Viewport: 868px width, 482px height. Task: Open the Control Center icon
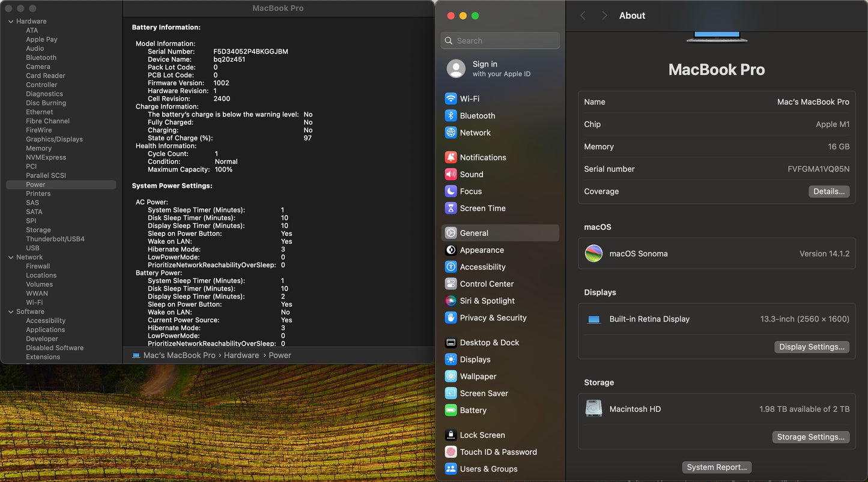pyautogui.click(x=451, y=284)
